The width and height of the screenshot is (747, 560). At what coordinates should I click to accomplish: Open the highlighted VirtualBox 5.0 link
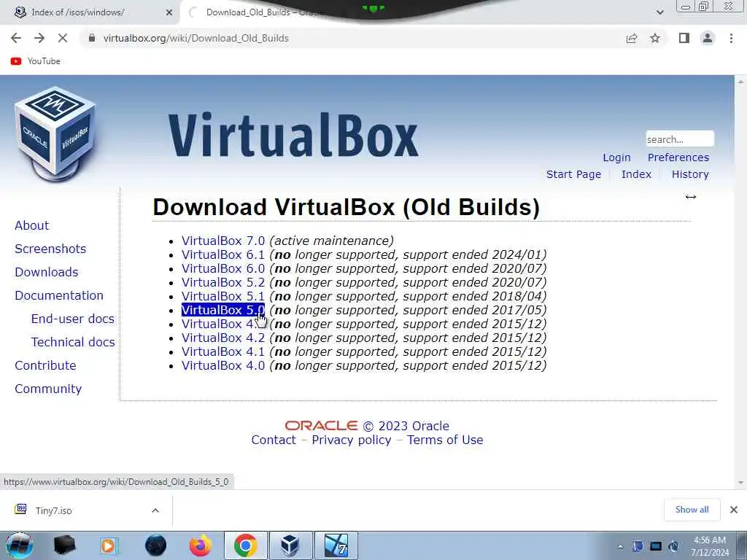point(223,310)
